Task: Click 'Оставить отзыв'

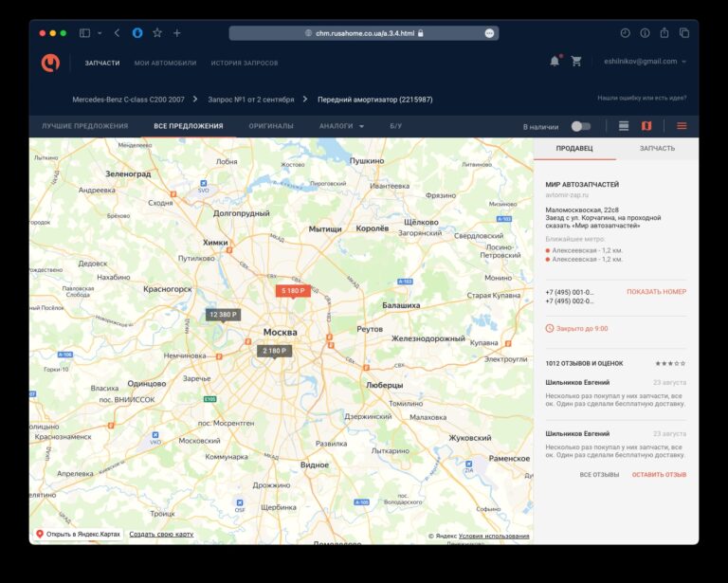Action: (659, 475)
